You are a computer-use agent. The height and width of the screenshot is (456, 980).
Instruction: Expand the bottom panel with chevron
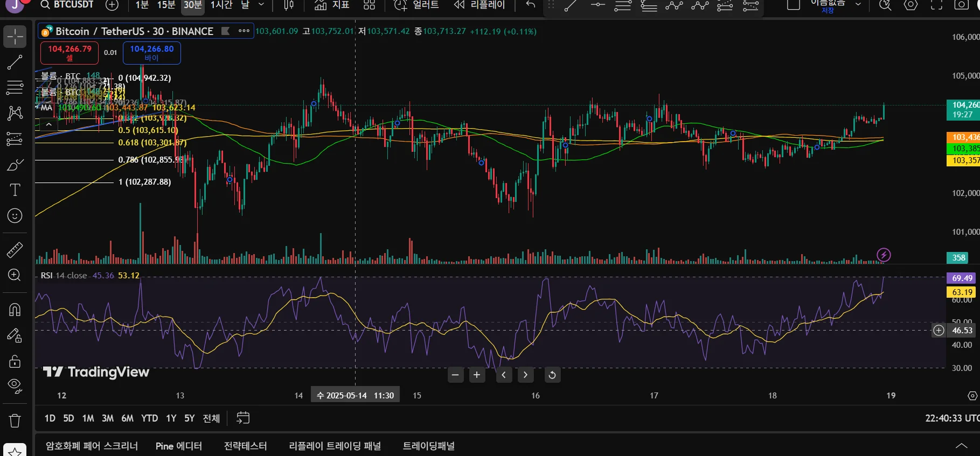tap(961, 446)
